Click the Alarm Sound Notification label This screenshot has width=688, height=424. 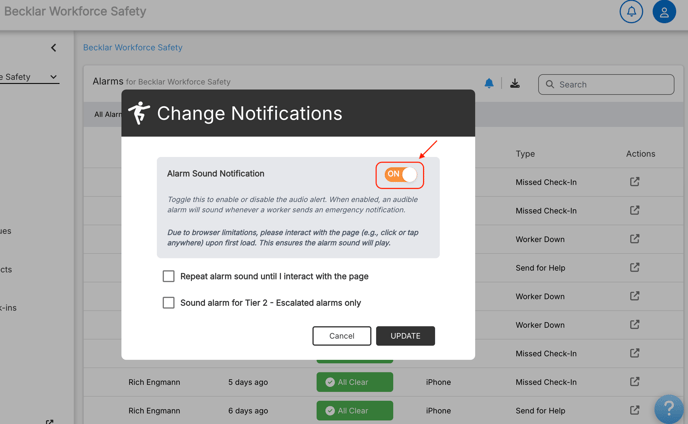click(x=215, y=173)
